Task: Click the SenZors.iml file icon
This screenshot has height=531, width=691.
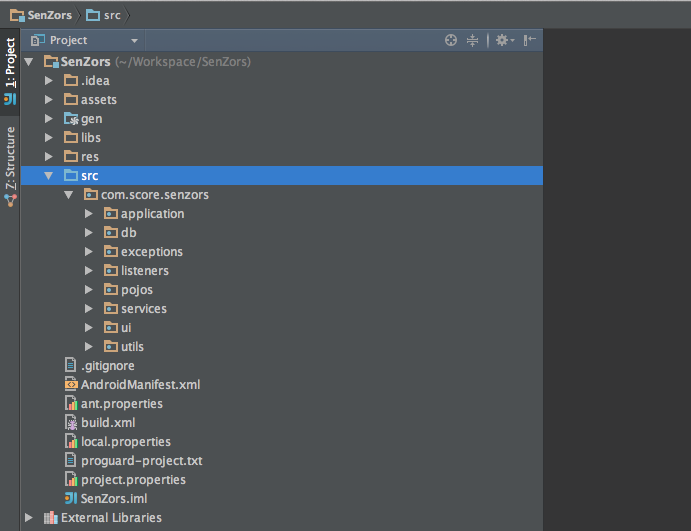Action: [71, 498]
